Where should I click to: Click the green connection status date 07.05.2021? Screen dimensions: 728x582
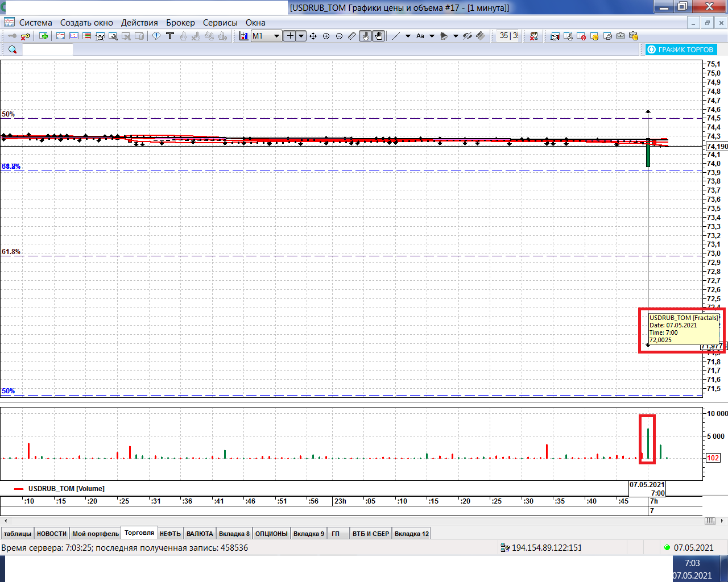[x=689, y=548]
